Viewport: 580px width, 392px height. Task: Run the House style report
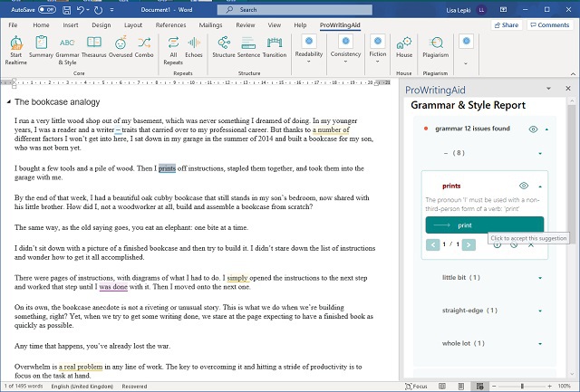pyautogui.click(x=404, y=47)
